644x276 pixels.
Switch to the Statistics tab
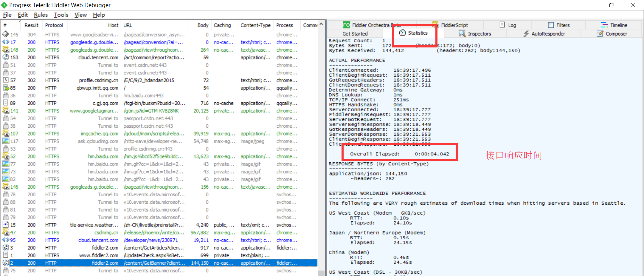[414, 33]
